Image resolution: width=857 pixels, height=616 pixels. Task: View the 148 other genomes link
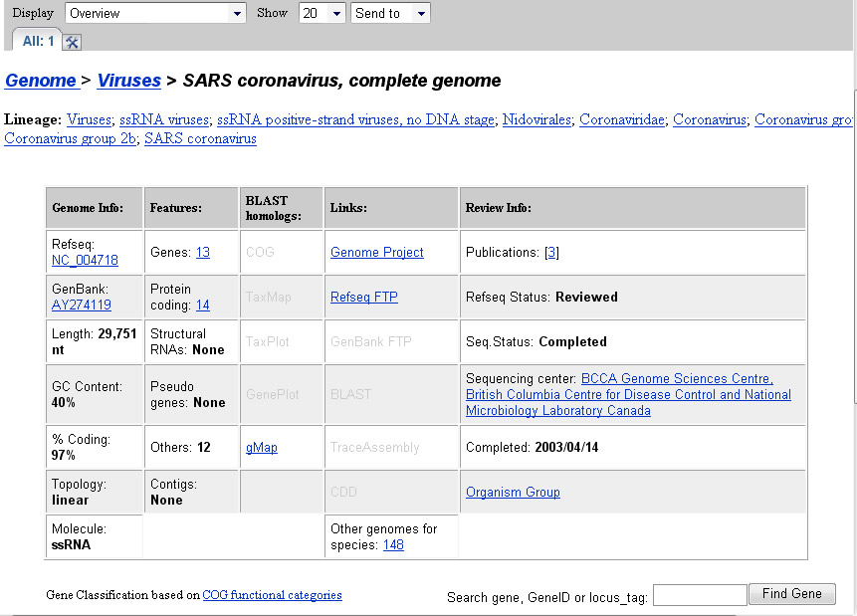click(x=393, y=545)
